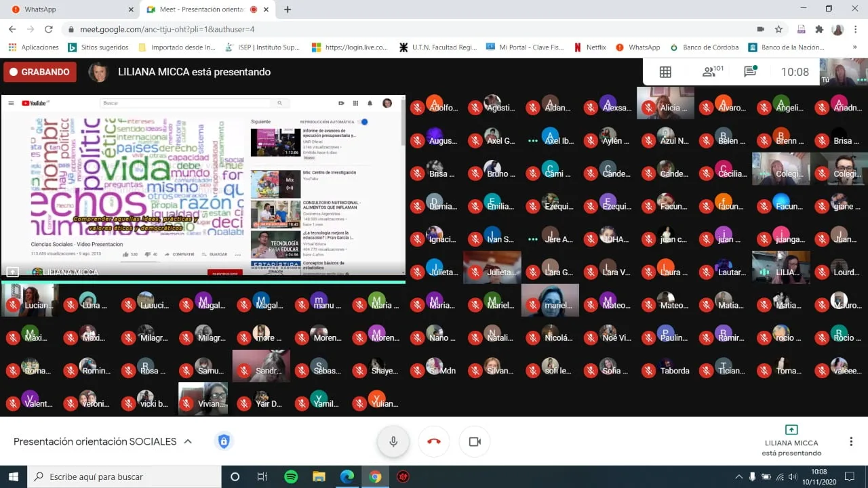Viewport: 868px width, 488px height.
Task: Toggle YouTube Reproducción automática switch
Action: coord(363,122)
